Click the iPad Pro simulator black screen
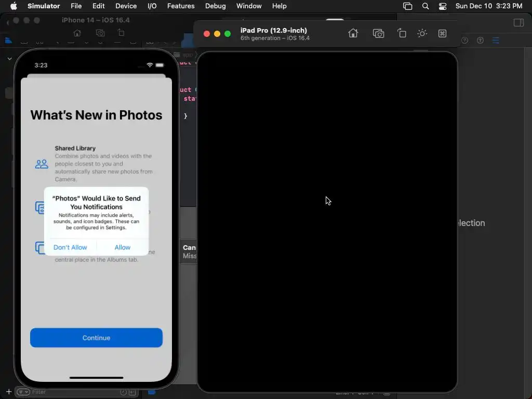 coord(327,222)
